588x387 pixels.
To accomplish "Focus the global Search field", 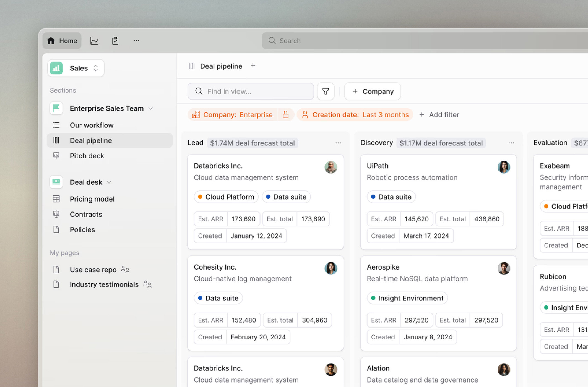I will [x=425, y=41].
